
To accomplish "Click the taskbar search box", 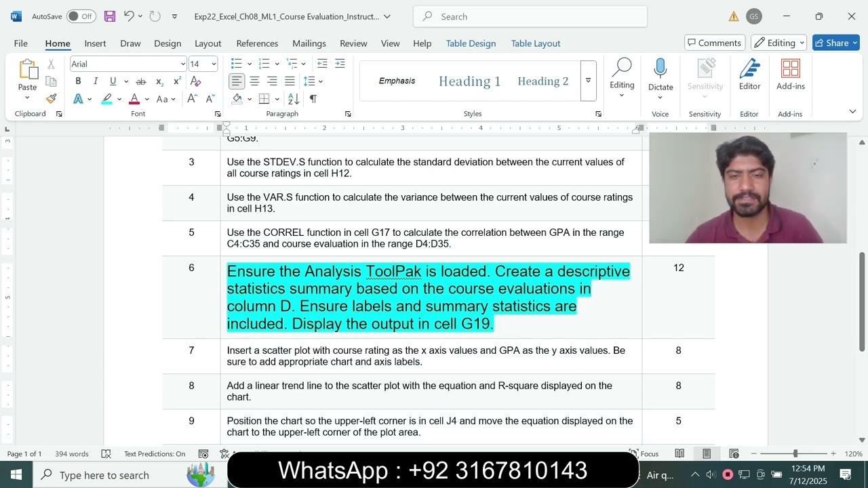I will (129, 474).
